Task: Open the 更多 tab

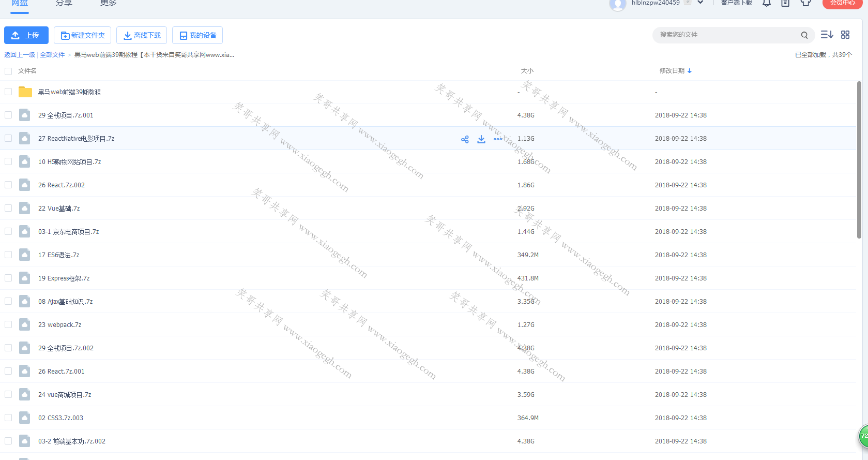Action: pyautogui.click(x=109, y=3)
